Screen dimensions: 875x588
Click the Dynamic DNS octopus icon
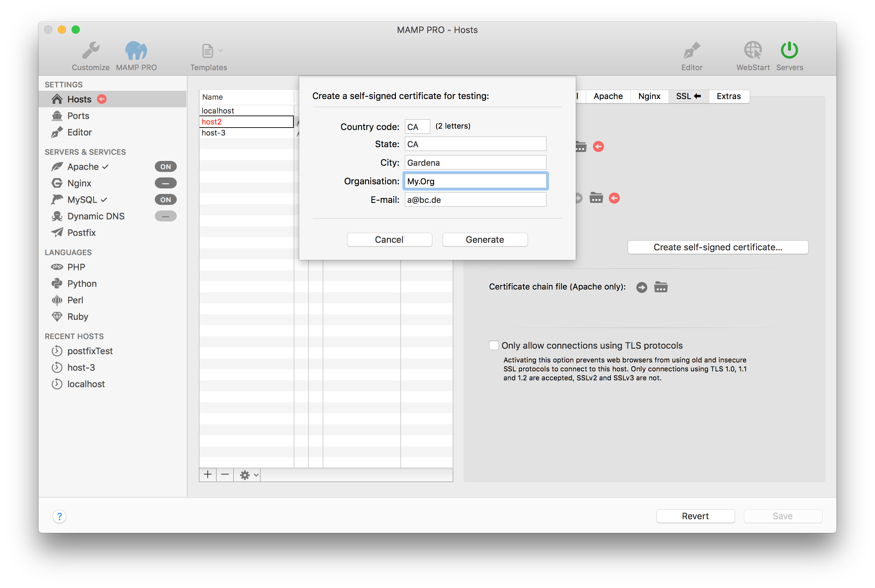tap(57, 216)
